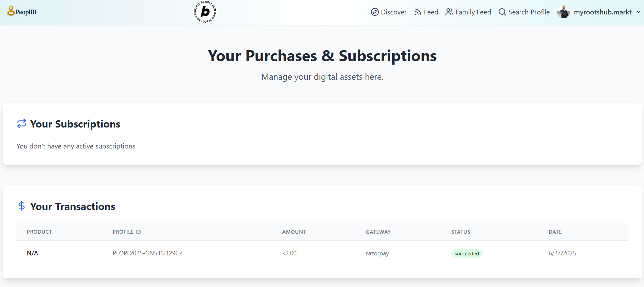Click the Transactions dollar sign icon

(x=22, y=206)
